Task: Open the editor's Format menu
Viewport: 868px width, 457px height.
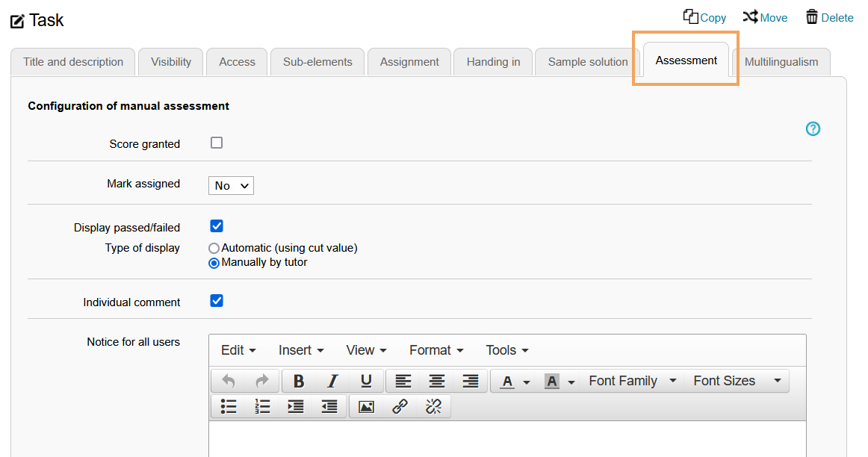Action: (x=436, y=350)
